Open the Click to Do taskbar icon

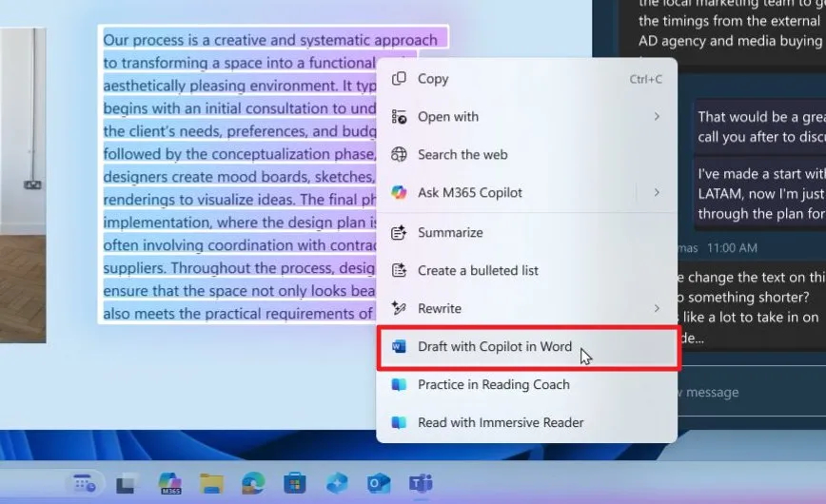[x=85, y=483]
